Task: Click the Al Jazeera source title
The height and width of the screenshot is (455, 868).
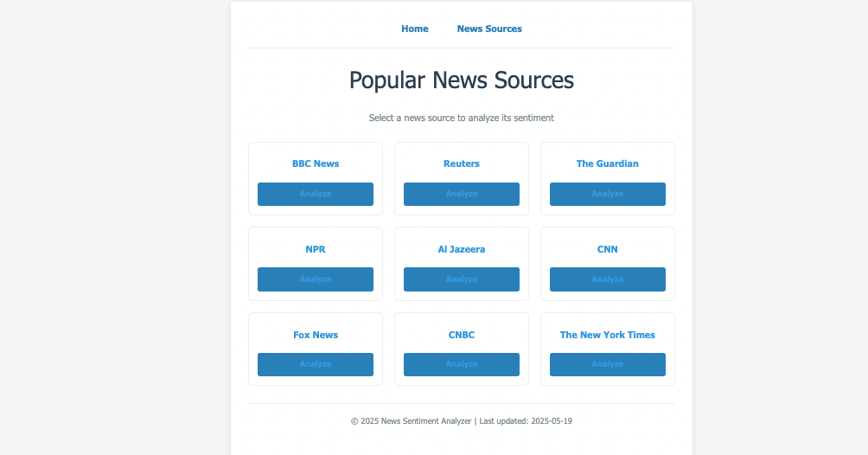Action: pos(461,249)
